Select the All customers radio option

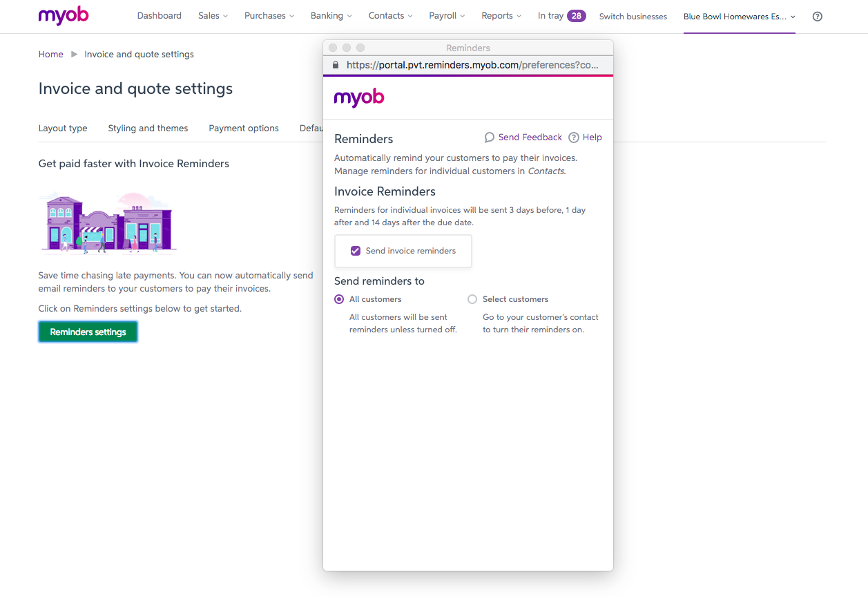(339, 299)
